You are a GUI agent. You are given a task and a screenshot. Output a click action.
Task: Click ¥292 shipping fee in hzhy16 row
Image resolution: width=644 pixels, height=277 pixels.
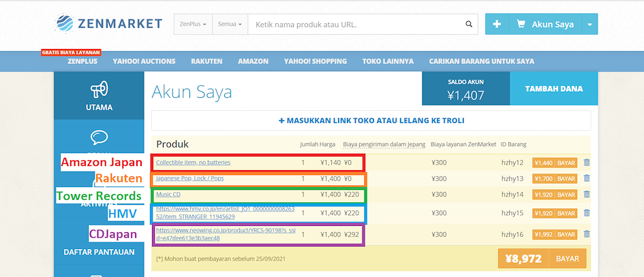point(352,234)
